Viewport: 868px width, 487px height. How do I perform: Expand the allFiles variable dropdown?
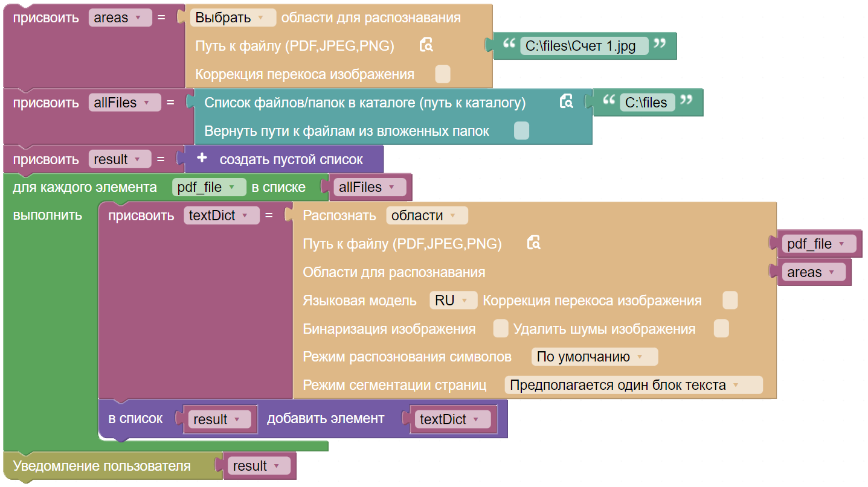tap(124, 102)
